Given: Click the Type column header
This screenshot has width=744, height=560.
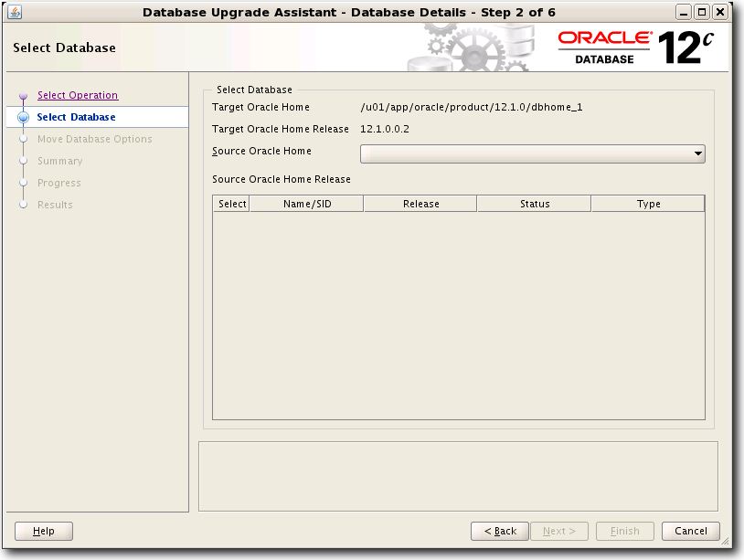Looking at the screenshot, I should pos(648,204).
